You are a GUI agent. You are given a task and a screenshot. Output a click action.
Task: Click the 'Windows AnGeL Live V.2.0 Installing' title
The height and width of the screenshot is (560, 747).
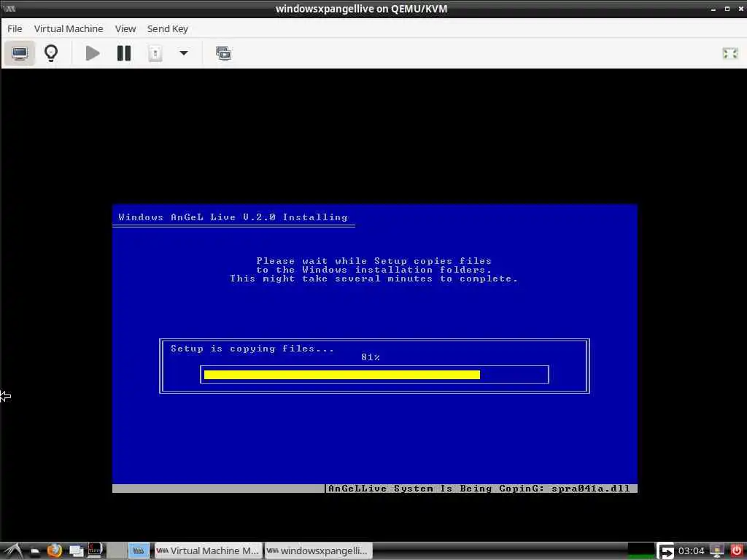click(233, 217)
